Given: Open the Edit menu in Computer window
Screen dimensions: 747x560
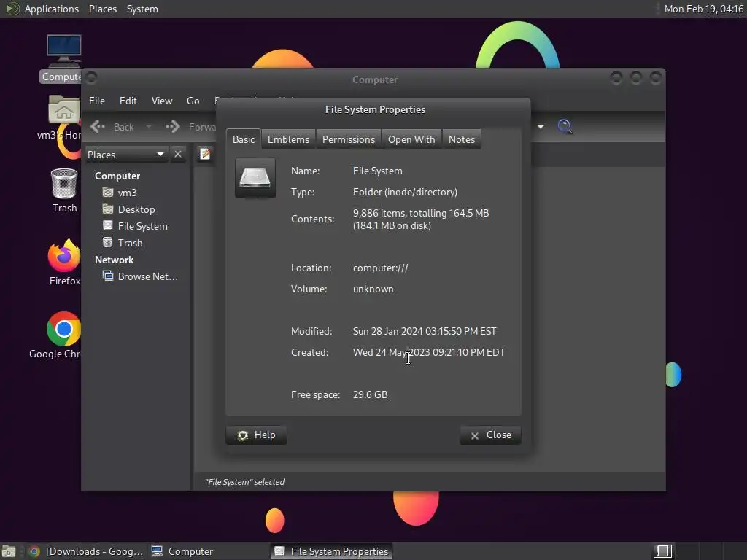Looking at the screenshot, I should click(x=128, y=101).
